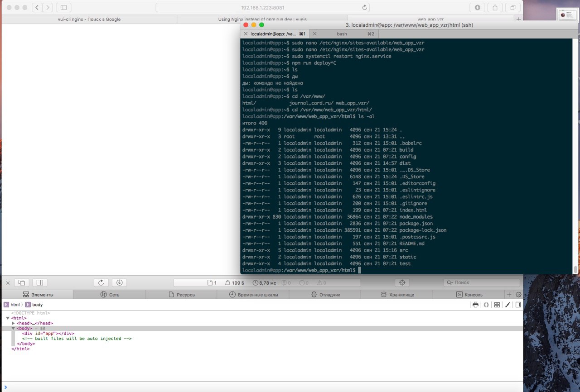Toggle the Safari sidebar button
580x392 pixels.
63,8
